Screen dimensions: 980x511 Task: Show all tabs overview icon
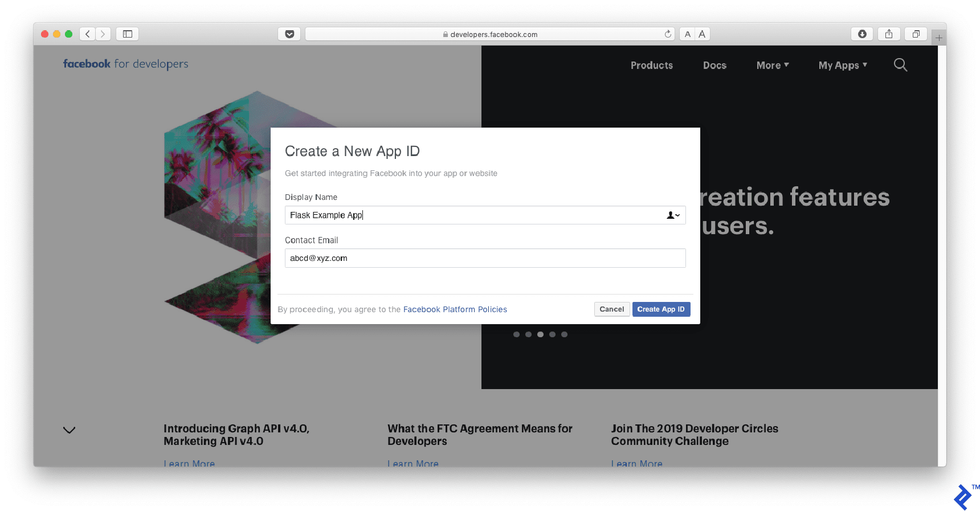tap(916, 34)
